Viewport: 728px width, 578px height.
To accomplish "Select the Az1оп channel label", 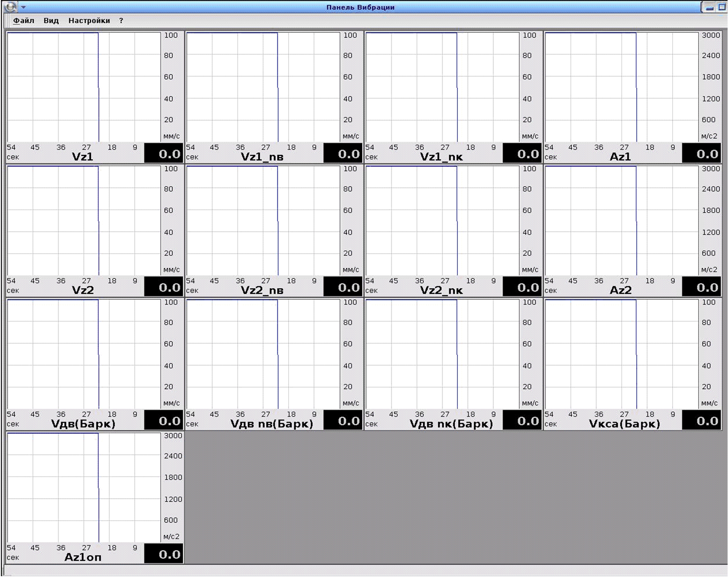I will pos(83,557).
